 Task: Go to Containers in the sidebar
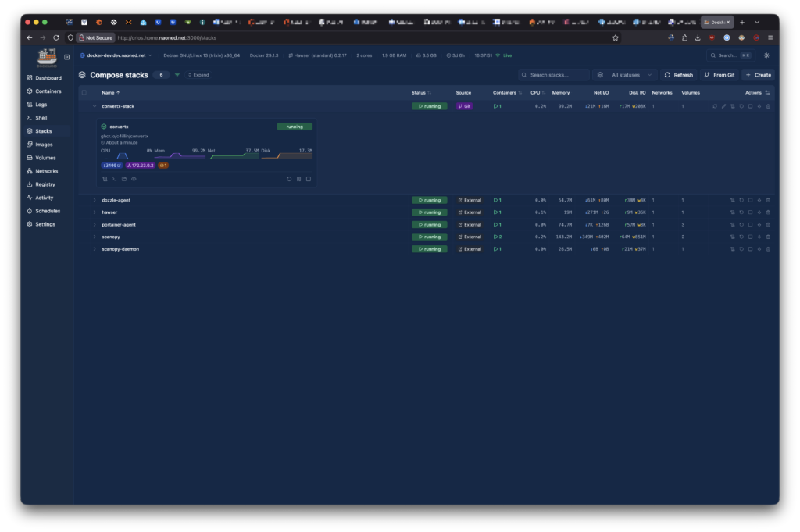(x=48, y=91)
